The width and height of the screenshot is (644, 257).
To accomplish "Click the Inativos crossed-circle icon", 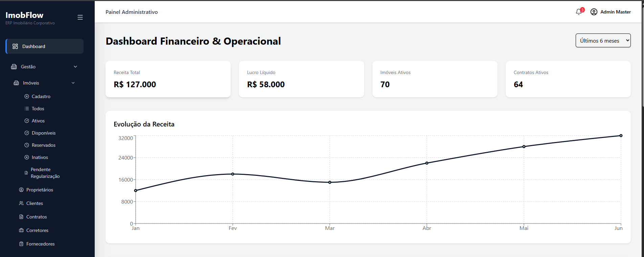I will (27, 157).
